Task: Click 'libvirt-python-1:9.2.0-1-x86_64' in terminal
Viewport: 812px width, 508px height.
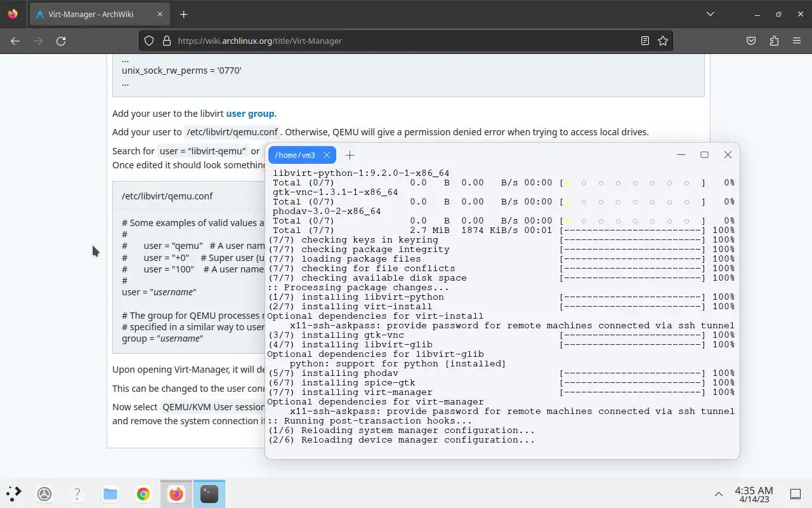Action: pyautogui.click(x=361, y=173)
